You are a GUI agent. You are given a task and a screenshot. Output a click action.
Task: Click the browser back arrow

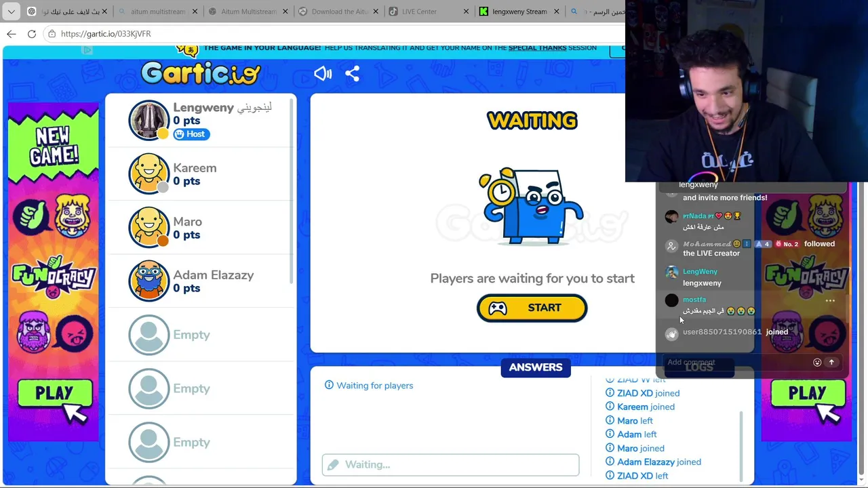pos(12,34)
